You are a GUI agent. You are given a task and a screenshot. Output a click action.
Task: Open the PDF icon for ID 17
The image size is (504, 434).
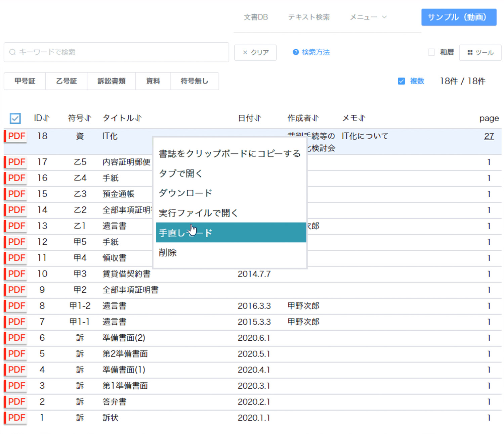(15, 162)
